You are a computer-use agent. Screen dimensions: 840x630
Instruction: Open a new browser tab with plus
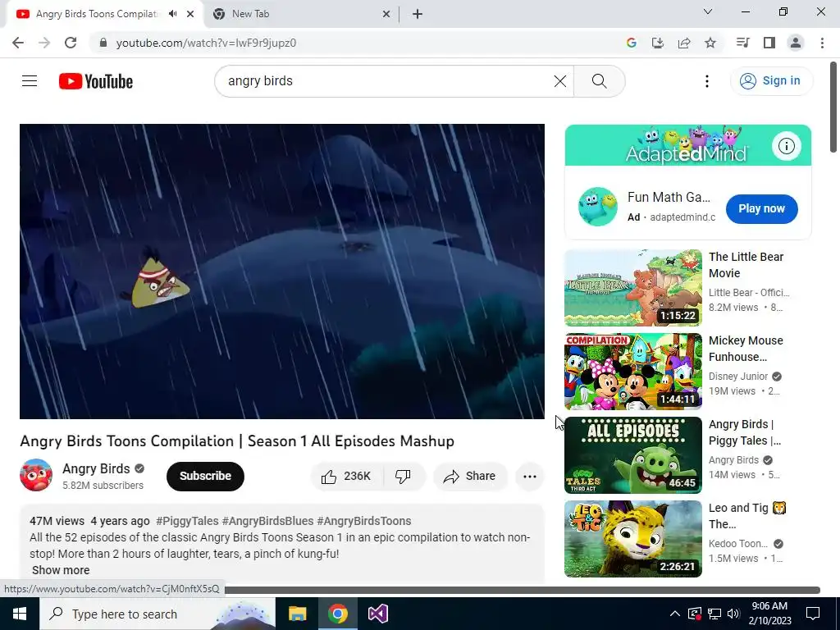coord(418,14)
